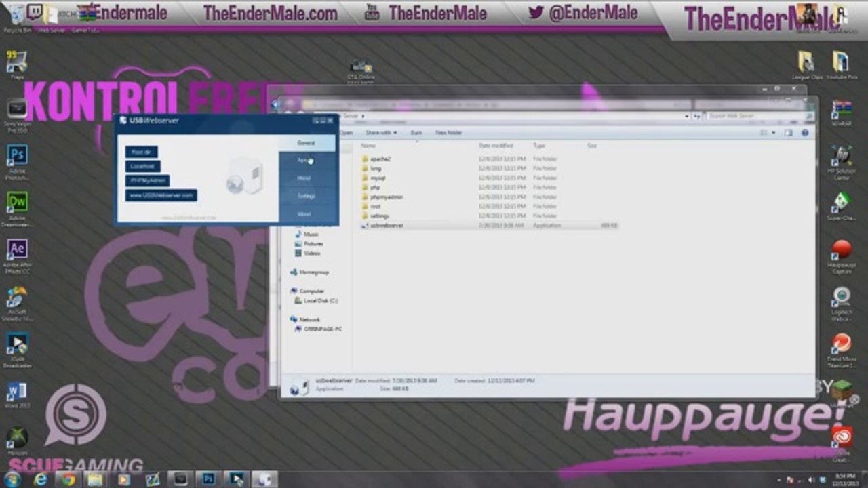
Task: Select the Youtube Pics folder icon
Action: [842, 66]
